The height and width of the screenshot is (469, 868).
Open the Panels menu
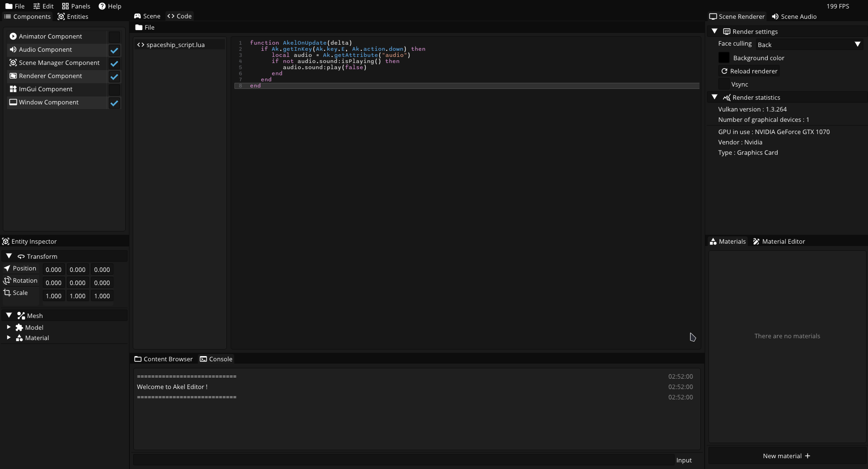click(x=76, y=6)
